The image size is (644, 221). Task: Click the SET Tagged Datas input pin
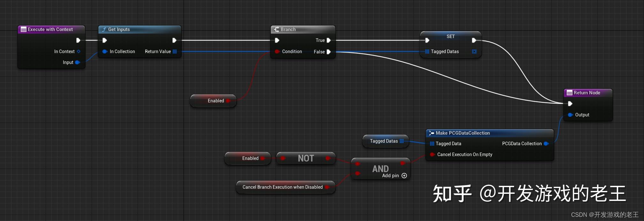427,51
